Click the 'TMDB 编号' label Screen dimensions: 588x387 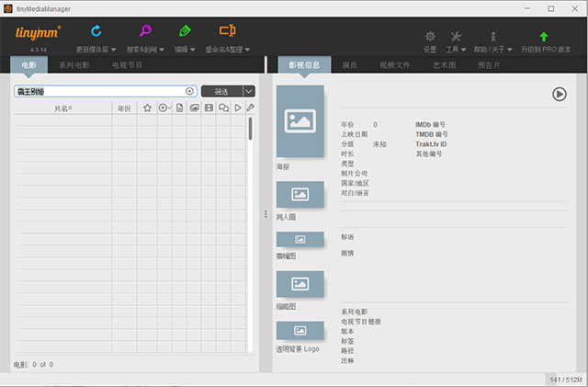pos(431,134)
